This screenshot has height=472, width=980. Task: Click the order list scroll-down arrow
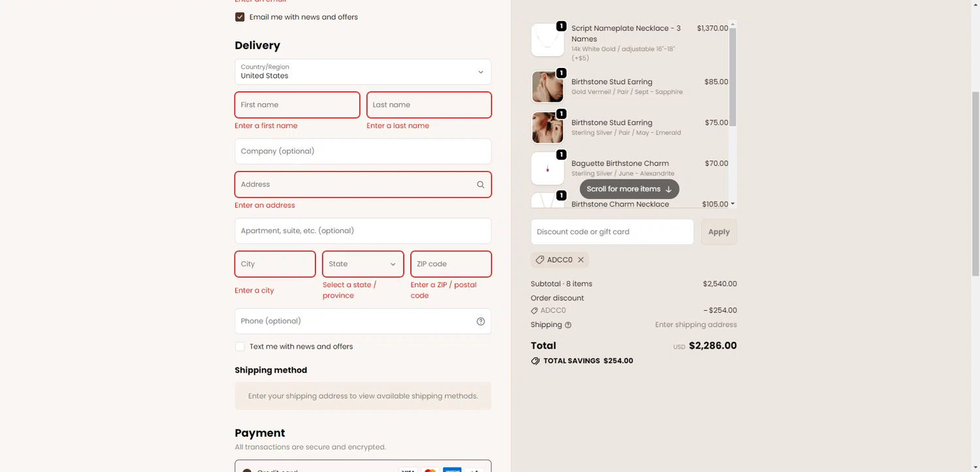coord(732,204)
